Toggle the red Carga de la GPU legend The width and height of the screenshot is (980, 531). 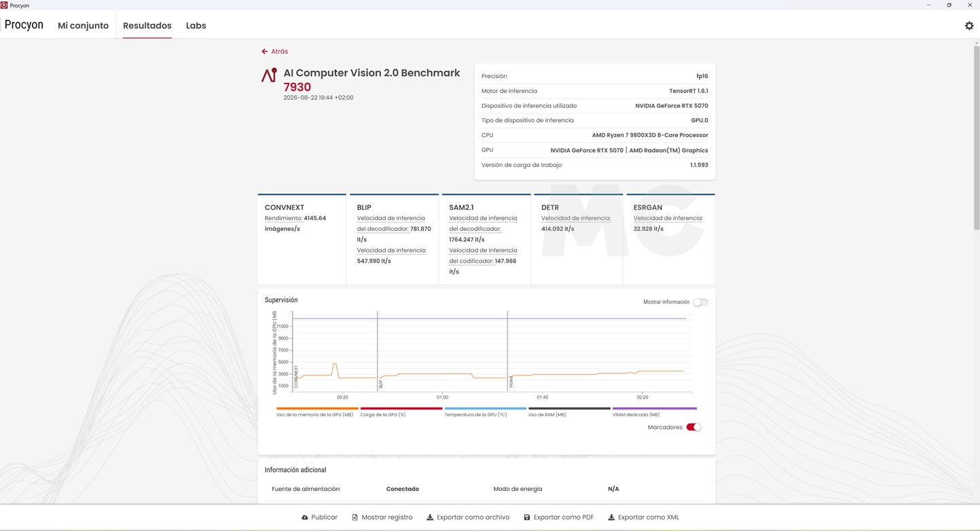coord(401,409)
